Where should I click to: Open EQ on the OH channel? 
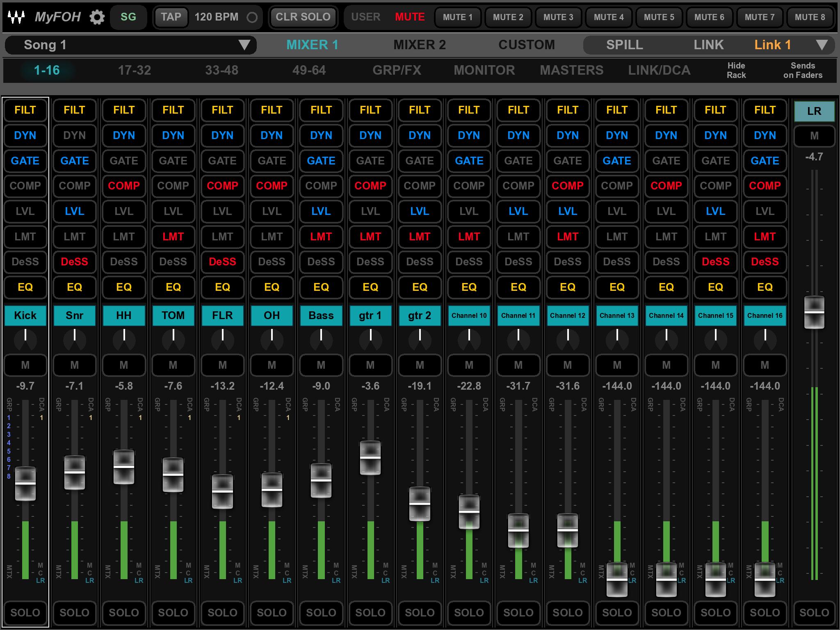click(272, 287)
